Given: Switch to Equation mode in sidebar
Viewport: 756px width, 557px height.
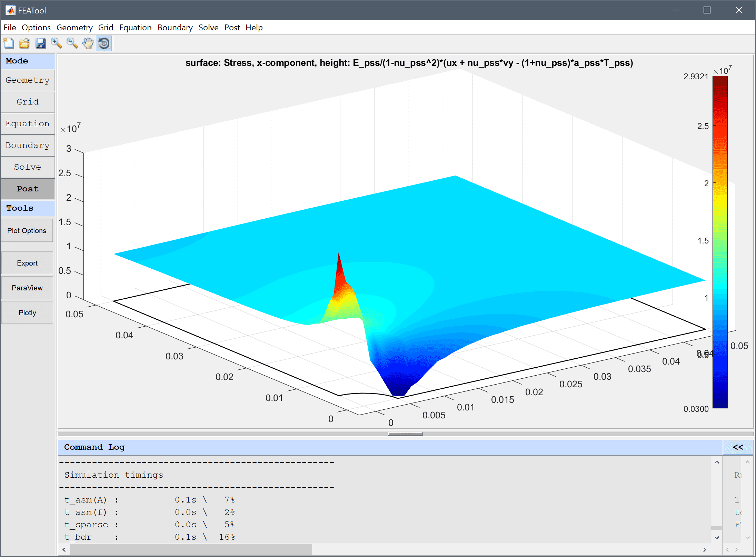Looking at the screenshot, I should pyautogui.click(x=28, y=124).
